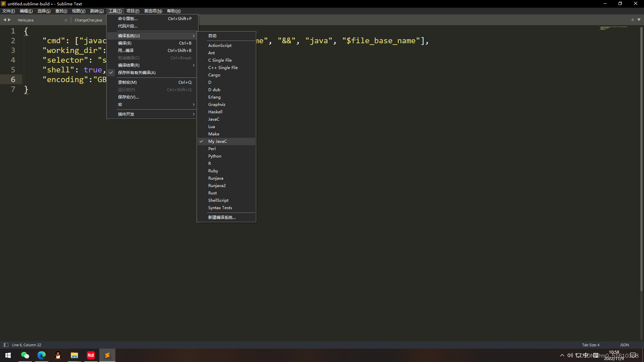Click the new tab plus icon
Image resolution: width=644 pixels, height=362 pixels.
[x=633, y=20]
